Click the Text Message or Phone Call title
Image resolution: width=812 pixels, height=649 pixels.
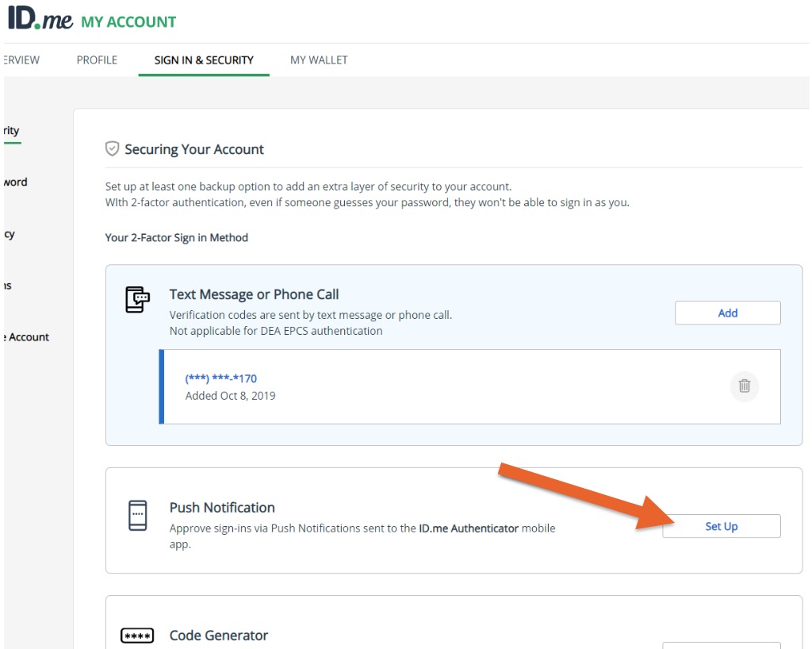click(254, 294)
